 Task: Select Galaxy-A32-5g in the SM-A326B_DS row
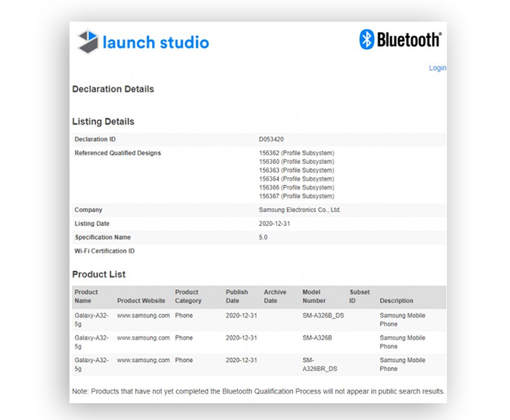[91, 320]
